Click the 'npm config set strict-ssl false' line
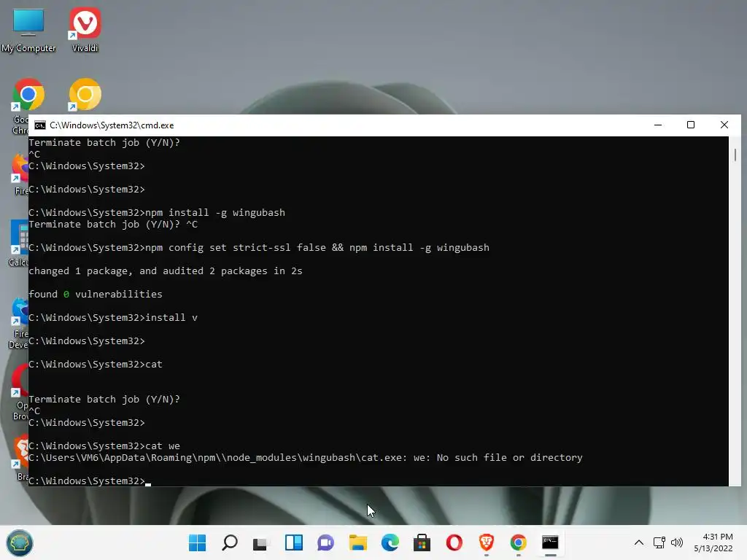 click(259, 248)
